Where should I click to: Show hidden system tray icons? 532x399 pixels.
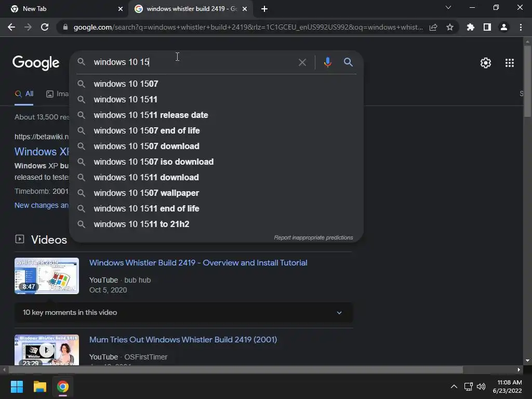pos(454,387)
